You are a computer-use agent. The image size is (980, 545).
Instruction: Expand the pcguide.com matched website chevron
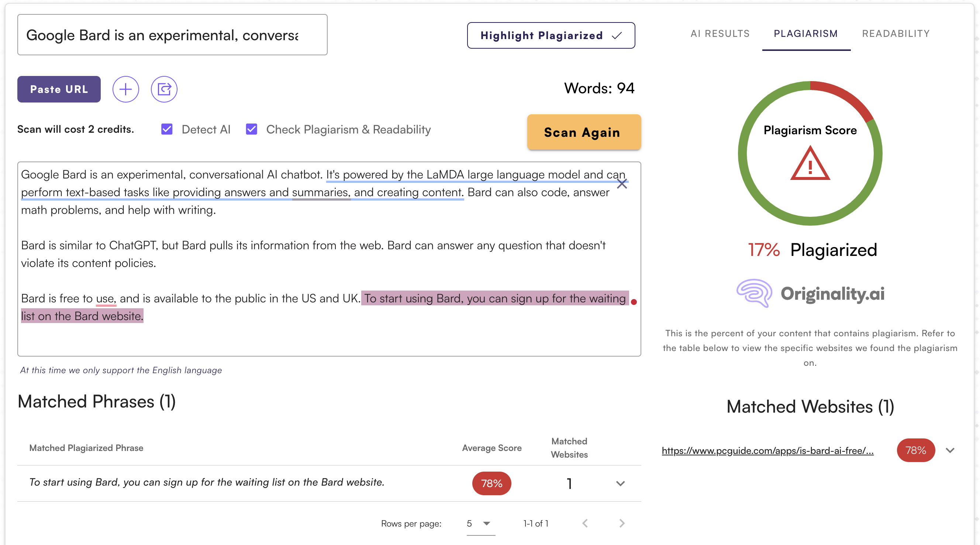pyautogui.click(x=950, y=450)
